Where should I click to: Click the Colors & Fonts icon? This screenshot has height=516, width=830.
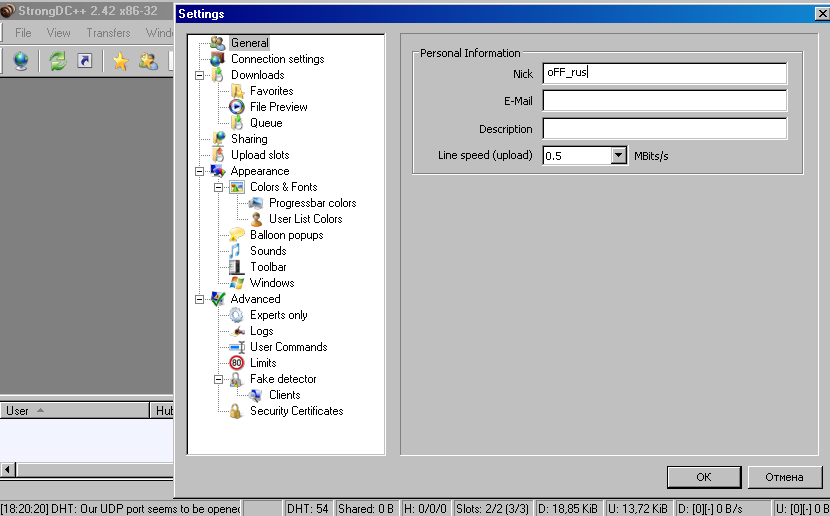(237, 187)
